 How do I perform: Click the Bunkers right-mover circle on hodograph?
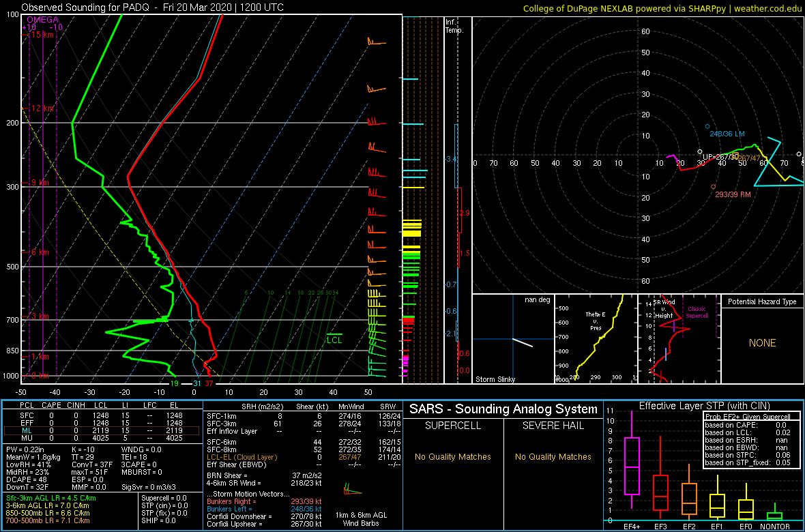click(713, 186)
